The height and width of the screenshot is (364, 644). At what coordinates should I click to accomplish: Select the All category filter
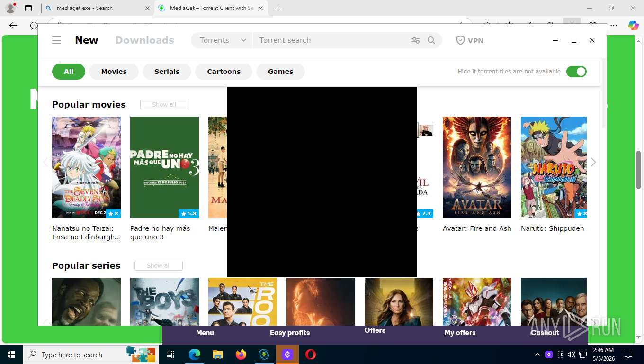69,72
